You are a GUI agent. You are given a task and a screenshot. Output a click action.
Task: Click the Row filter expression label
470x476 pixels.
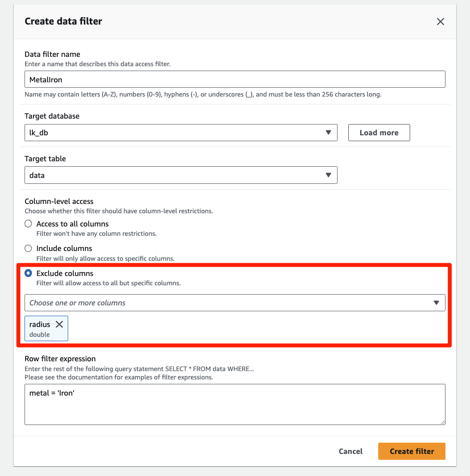[60, 359]
